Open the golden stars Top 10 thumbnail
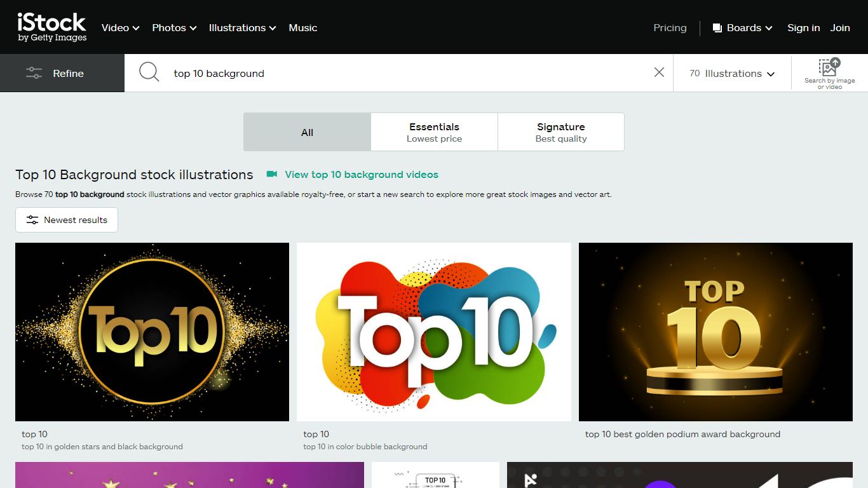Image resolution: width=868 pixels, height=488 pixels. click(152, 332)
